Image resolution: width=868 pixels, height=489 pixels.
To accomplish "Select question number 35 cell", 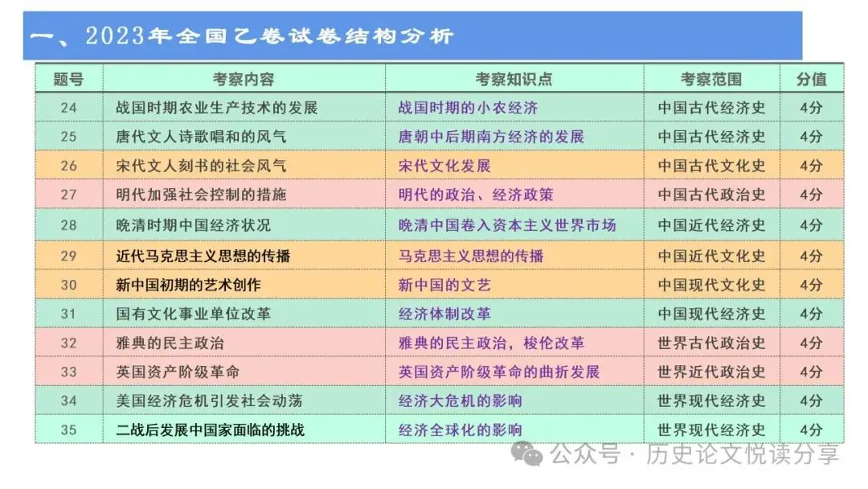I will (x=68, y=429).
